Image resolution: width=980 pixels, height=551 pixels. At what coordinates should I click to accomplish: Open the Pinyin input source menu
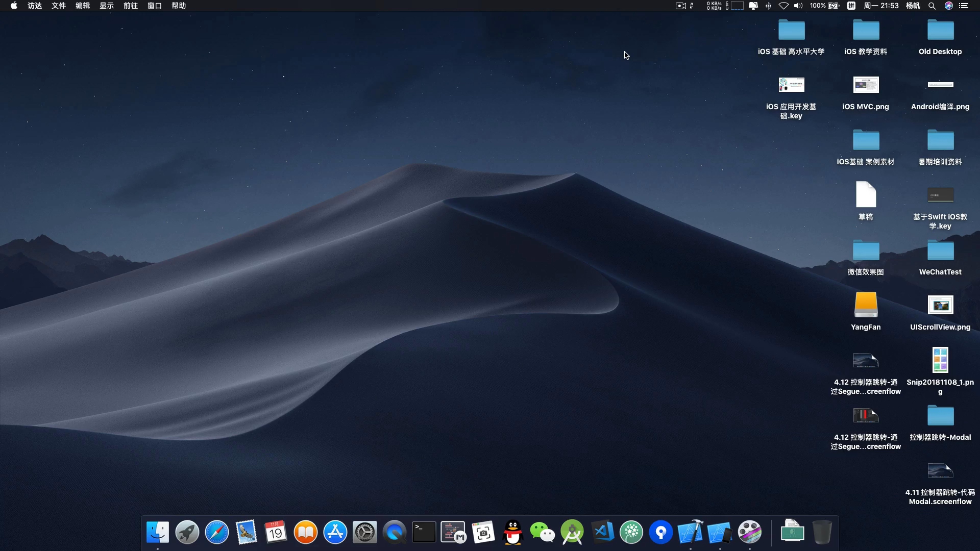851,6
